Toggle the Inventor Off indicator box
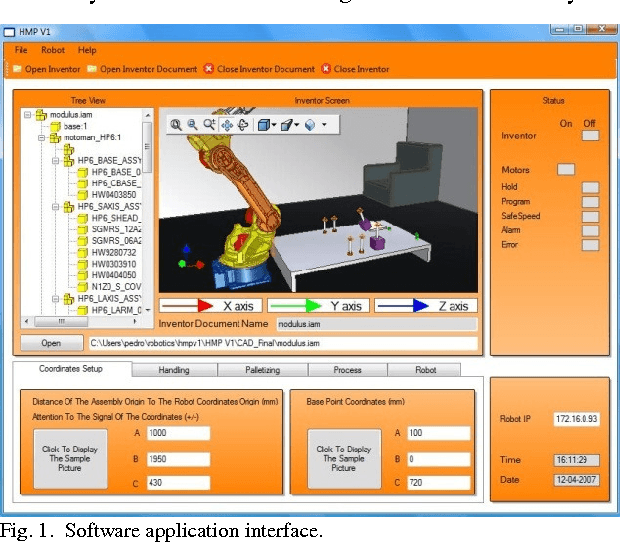 [590, 135]
